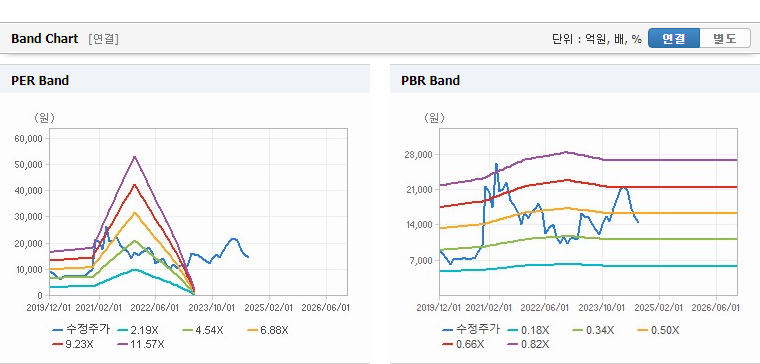This screenshot has height=364, width=760.
Task: Click the 21,000 y-axis label in PBR chart
Action: pyautogui.click(x=419, y=190)
